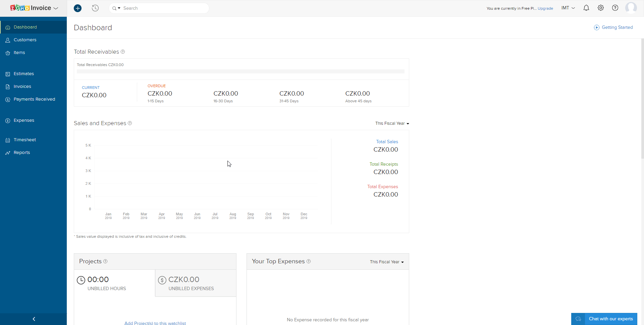
Task: Click the Projects help info icon
Action: click(x=105, y=261)
